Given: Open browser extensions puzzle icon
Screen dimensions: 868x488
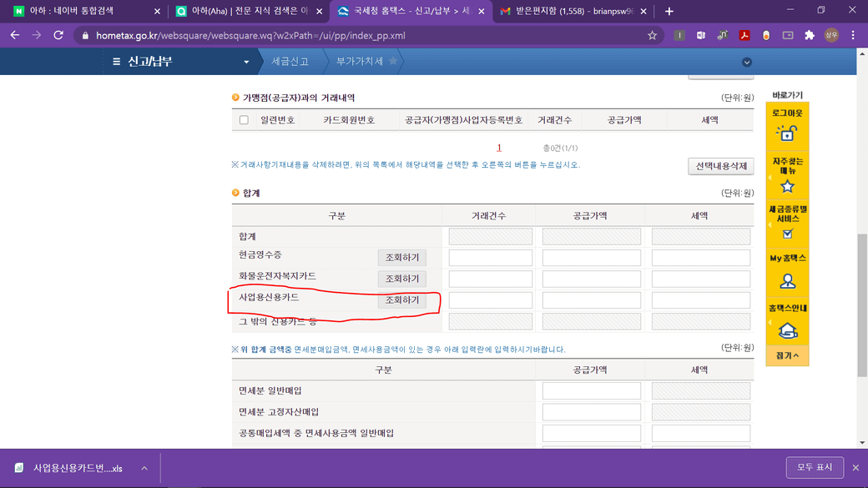Looking at the screenshot, I should [x=809, y=36].
